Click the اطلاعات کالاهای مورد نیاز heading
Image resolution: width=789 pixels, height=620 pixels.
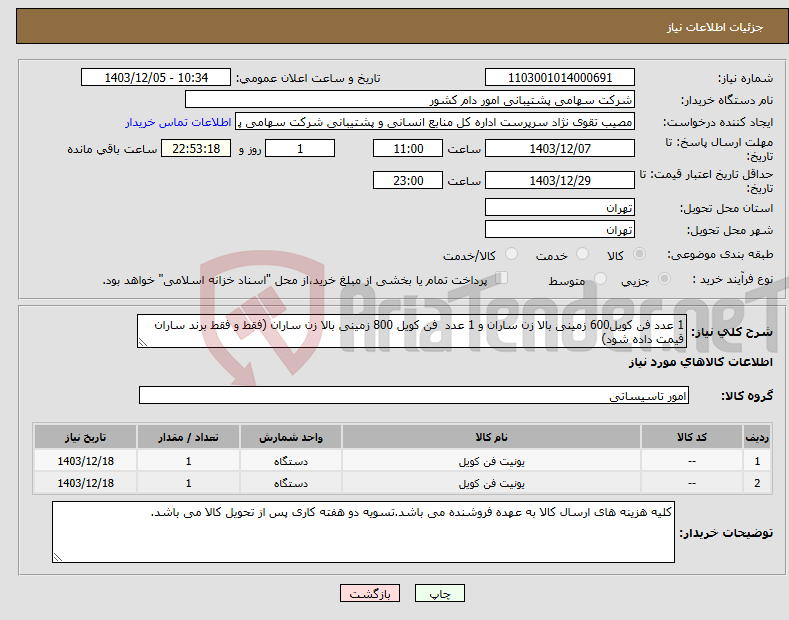[700, 362]
